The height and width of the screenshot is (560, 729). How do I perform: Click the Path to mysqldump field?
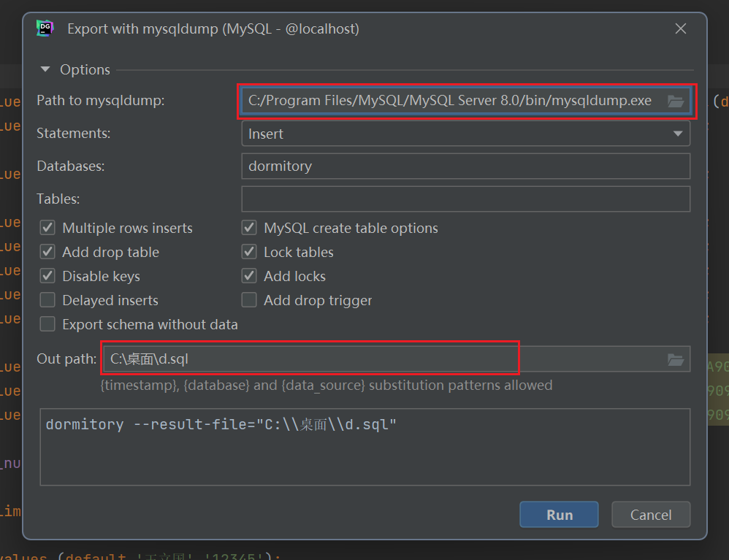click(x=465, y=101)
